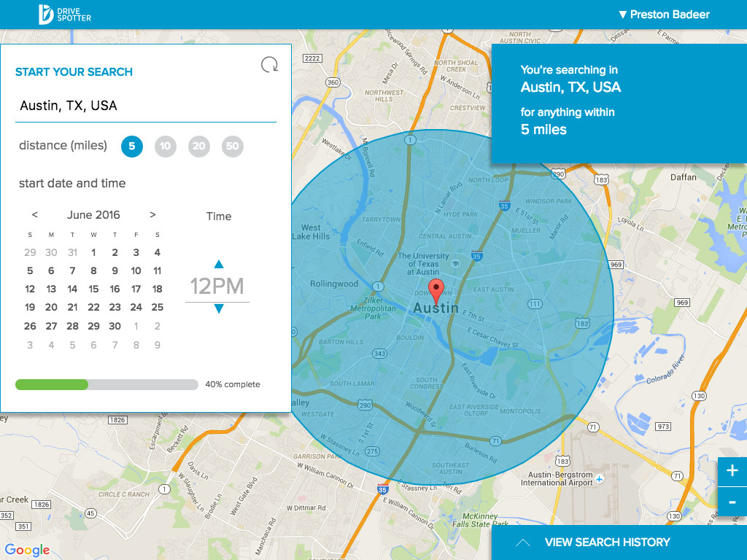
Task: Select 5 miles distance option
Action: [132, 147]
